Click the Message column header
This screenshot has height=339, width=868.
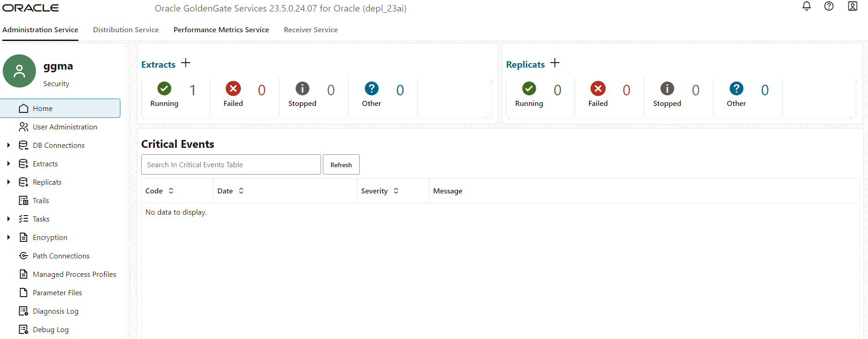[x=447, y=191]
